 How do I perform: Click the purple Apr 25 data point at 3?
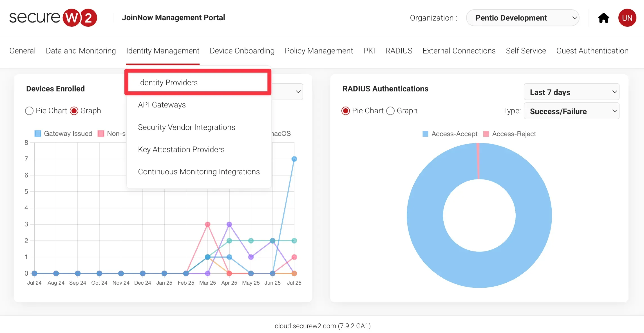point(229,224)
